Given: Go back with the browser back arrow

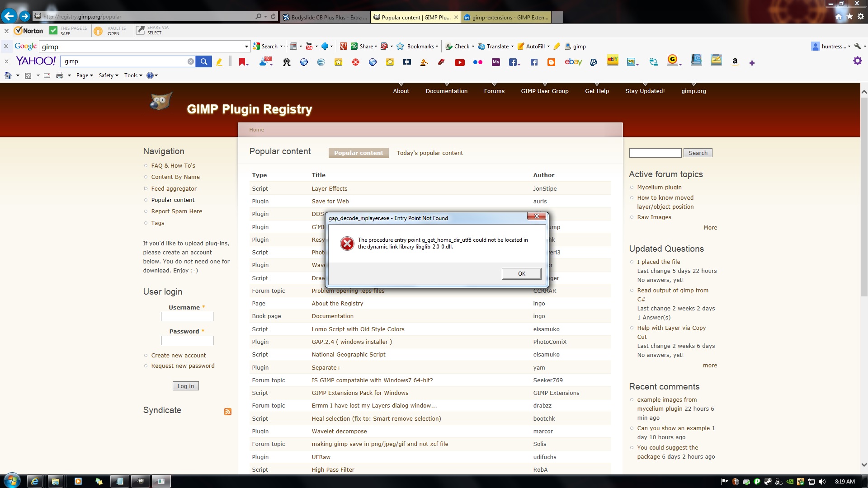Looking at the screenshot, I should [x=9, y=17].
